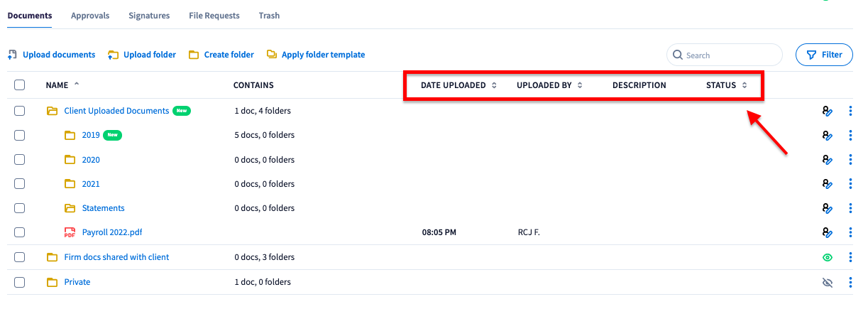This screenshot has height=309, width=868.
Task: Open the Trash tab
Action: pos(269,16)
